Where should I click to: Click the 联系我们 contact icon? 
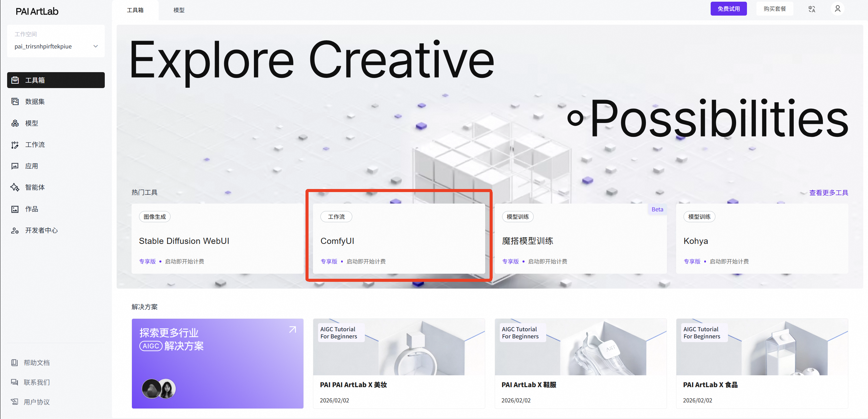click(x=14, y=382)
